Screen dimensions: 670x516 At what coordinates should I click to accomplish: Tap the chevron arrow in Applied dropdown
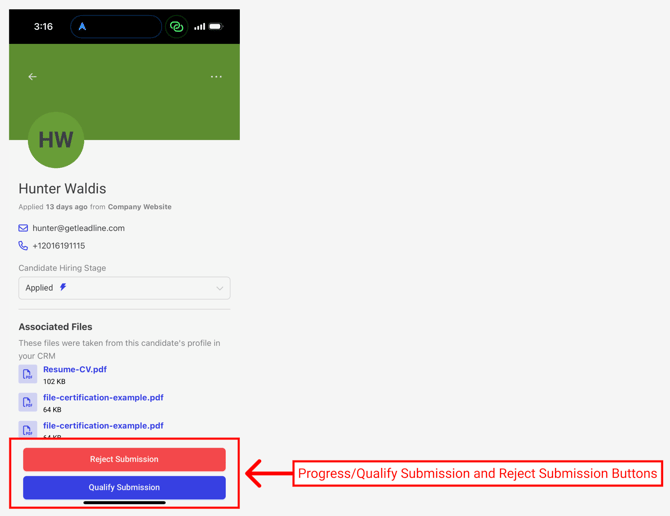point(220,288)
